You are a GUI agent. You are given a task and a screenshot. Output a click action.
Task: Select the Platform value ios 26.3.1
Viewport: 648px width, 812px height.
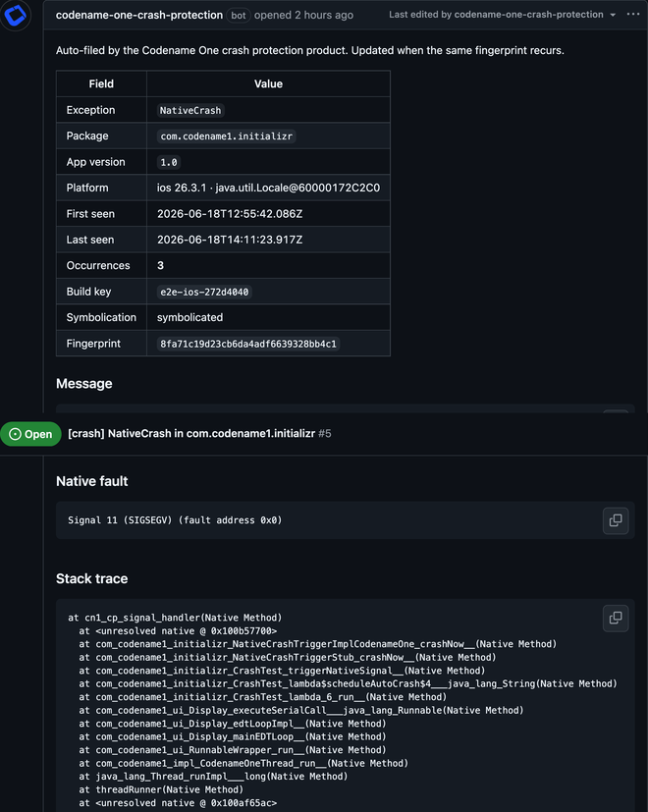[x=268, y=188]
